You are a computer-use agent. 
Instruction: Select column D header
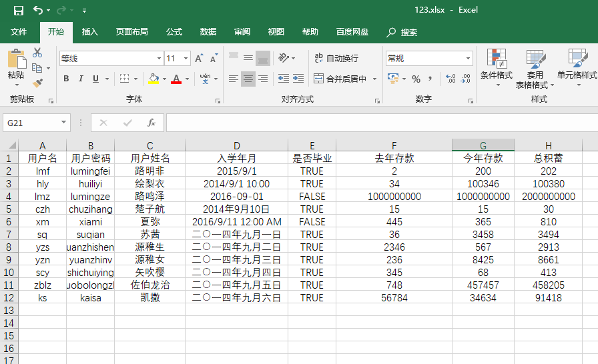(236, 145)
